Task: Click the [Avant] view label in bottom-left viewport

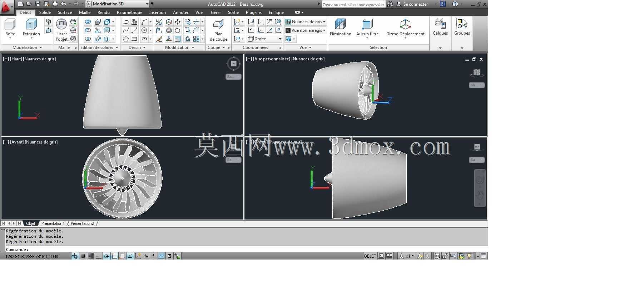Action: (17, 142)
